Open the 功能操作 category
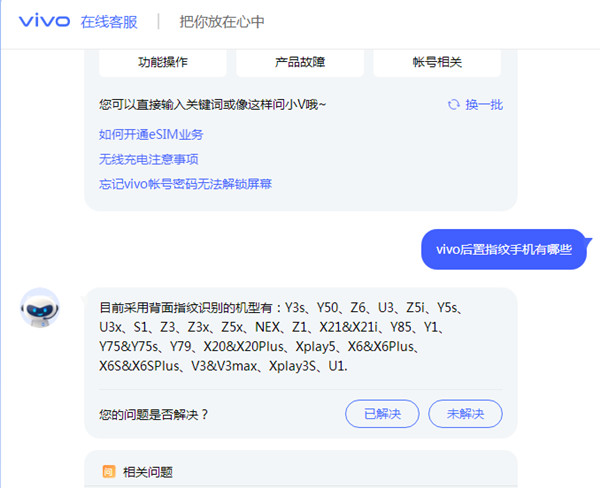The width and height of the screenshot is (600, 488). [163, 62]
